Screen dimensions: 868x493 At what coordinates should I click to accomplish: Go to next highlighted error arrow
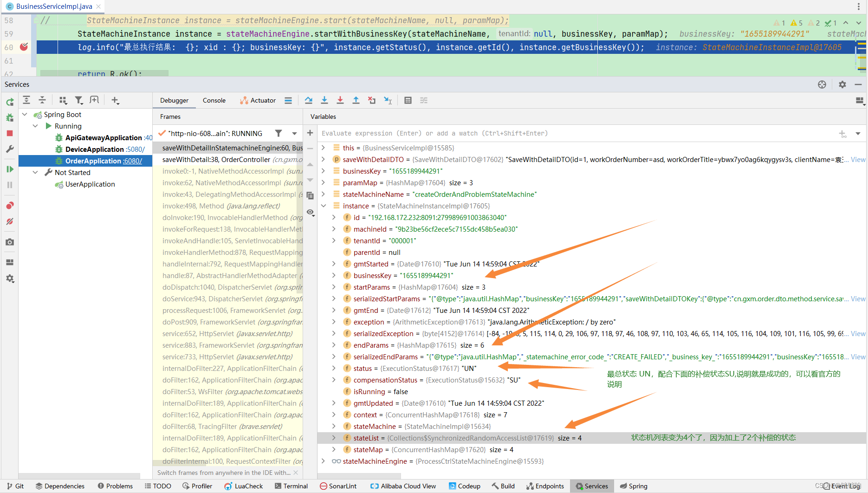pos(859,23)
